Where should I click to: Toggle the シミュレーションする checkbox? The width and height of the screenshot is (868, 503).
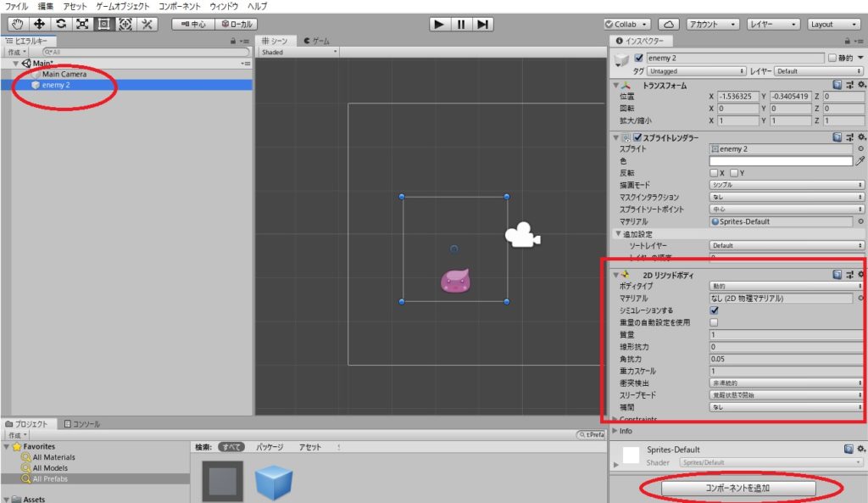714,310
